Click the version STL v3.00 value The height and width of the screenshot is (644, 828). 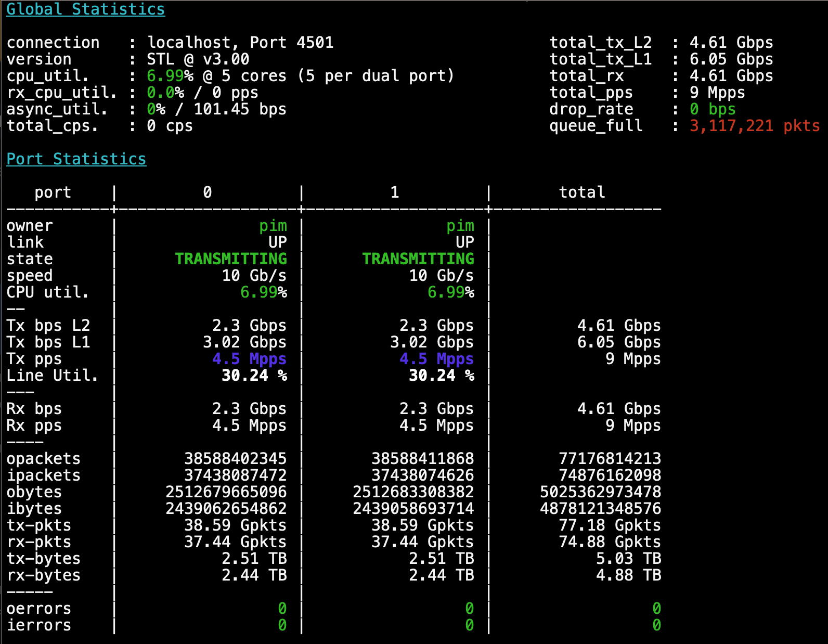point(198,59)
